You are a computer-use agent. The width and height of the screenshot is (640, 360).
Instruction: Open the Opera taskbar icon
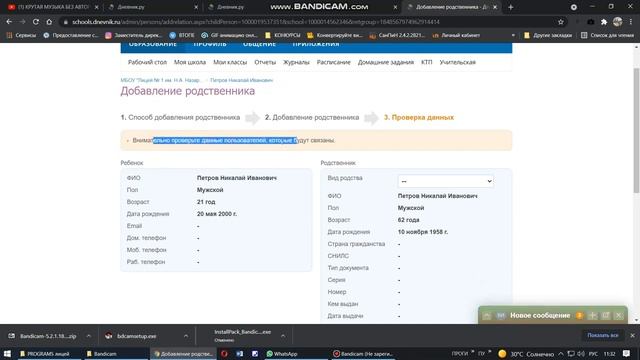pos(224,354)
